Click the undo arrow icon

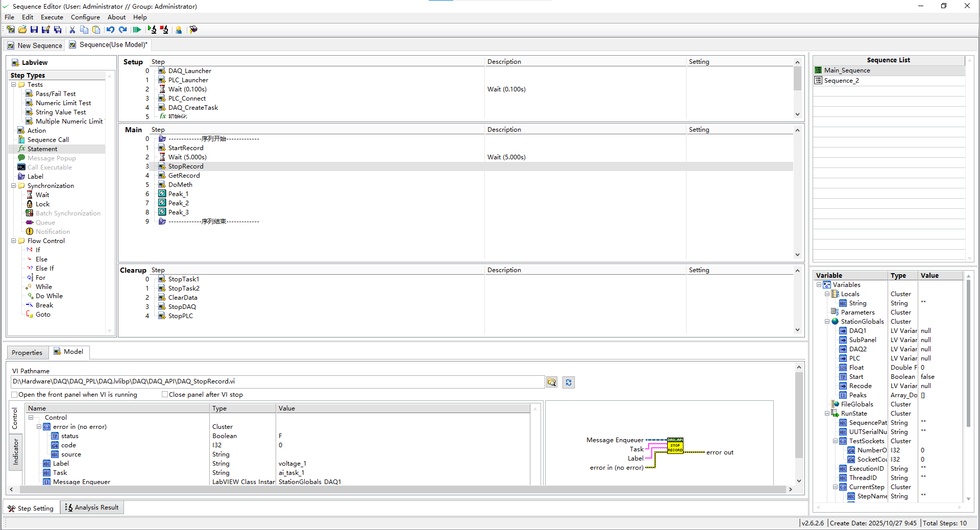pos(110,30)
